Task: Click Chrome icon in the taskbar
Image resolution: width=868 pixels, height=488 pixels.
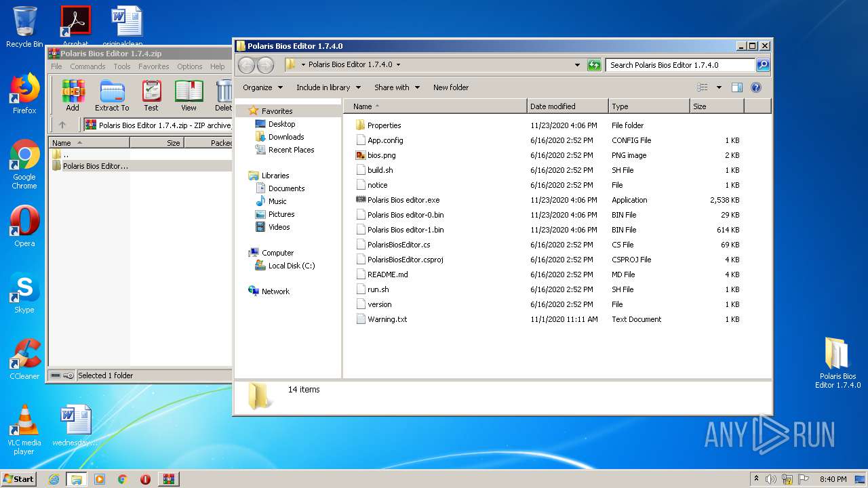Action: point(123,479)
